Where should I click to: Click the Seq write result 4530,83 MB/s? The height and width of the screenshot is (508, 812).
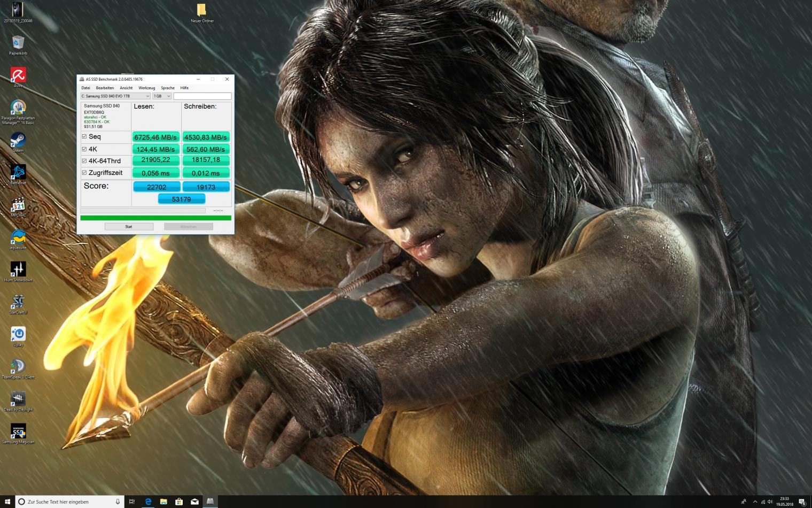pos(206,137)
